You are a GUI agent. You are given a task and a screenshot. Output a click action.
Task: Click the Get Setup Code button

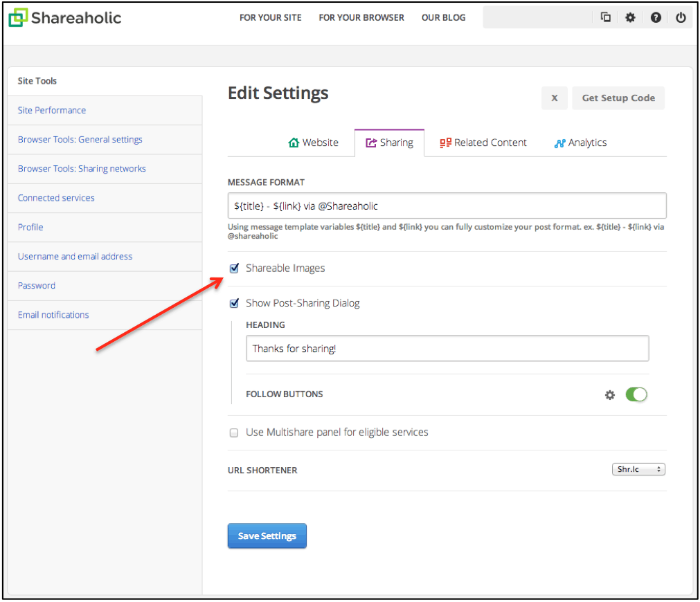point(618,98)
